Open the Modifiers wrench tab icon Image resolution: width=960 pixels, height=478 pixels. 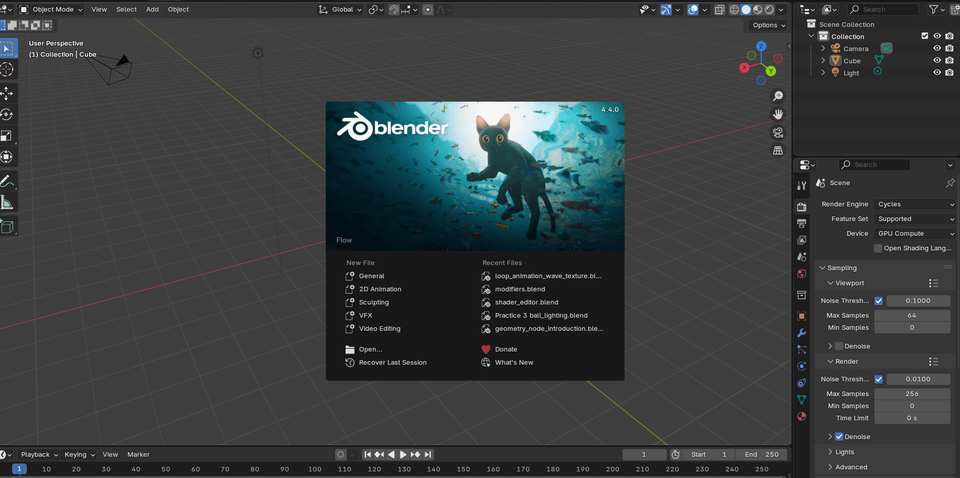click(801, 333)
